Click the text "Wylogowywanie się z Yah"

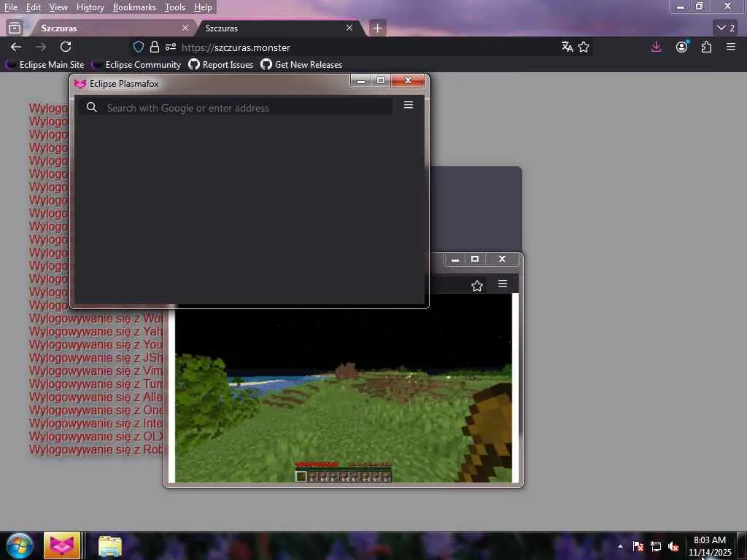click(x=96, y=331)
